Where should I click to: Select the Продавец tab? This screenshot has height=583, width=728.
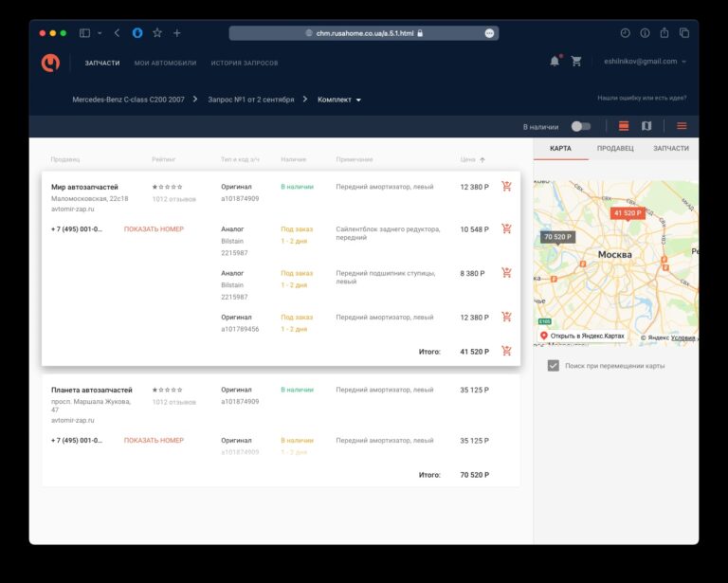pyautogui.click(x=615, y=149)
